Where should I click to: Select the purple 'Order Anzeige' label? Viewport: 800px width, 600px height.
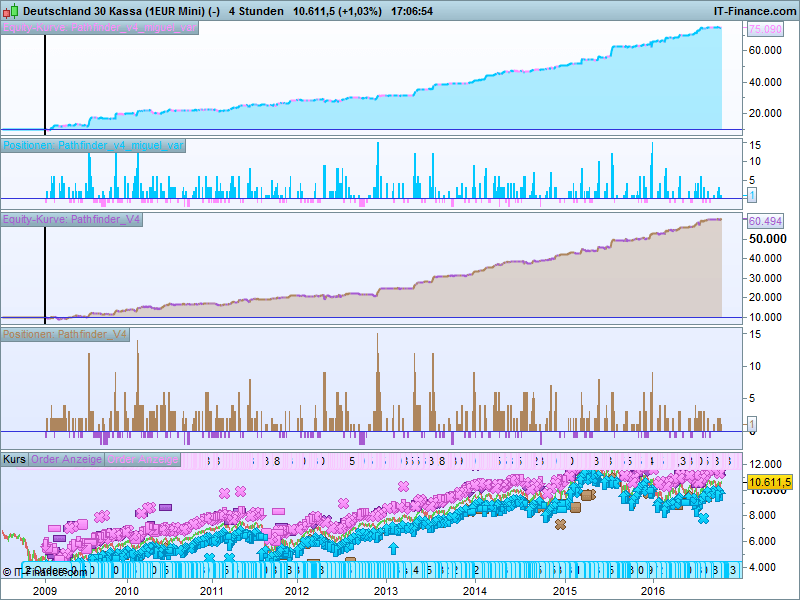click(66, 459)
